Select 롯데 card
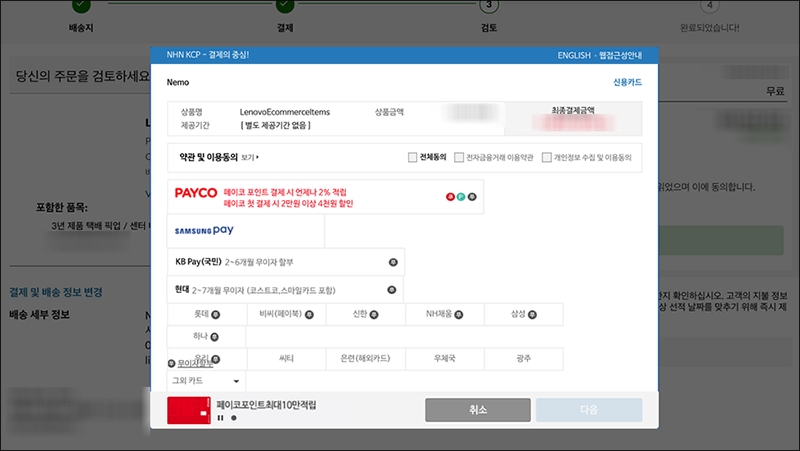This screenshot has width=800, height=451. (207, 314)
